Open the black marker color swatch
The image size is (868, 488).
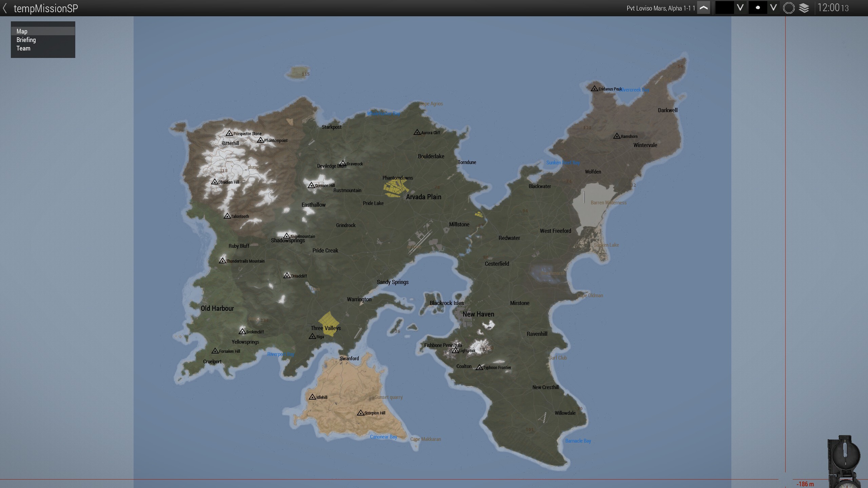point(725,8)
